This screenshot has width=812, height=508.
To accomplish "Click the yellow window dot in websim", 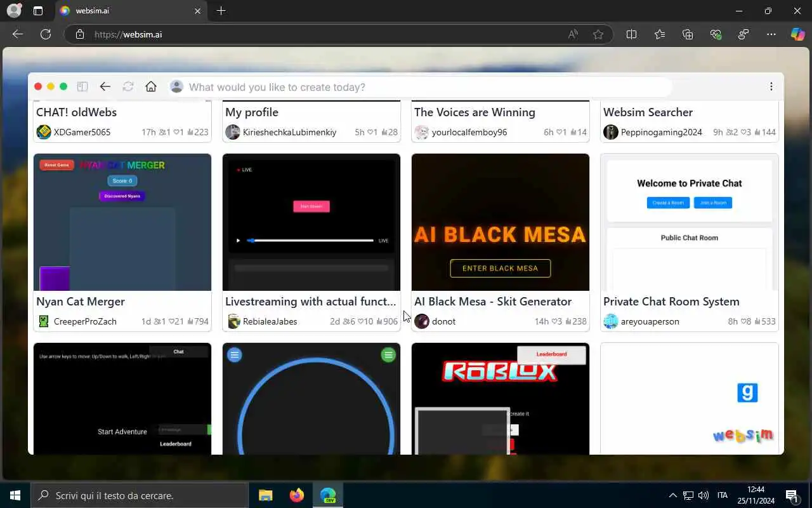I will click(x=51, y=87).
